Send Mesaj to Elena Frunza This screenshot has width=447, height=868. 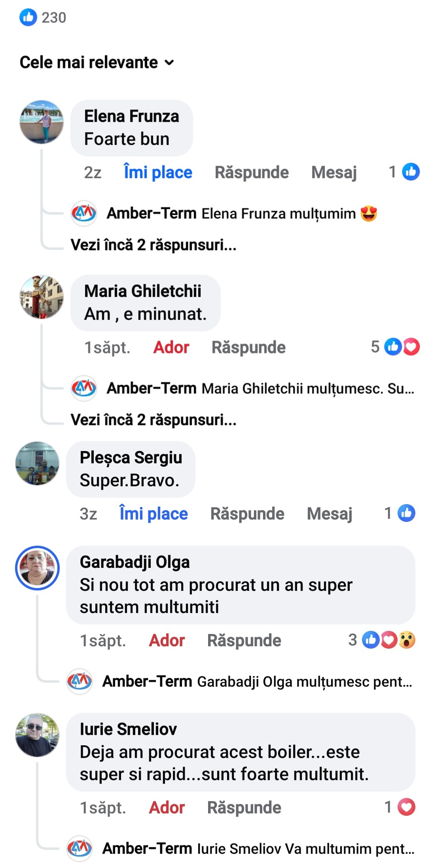tap(334, 173)
